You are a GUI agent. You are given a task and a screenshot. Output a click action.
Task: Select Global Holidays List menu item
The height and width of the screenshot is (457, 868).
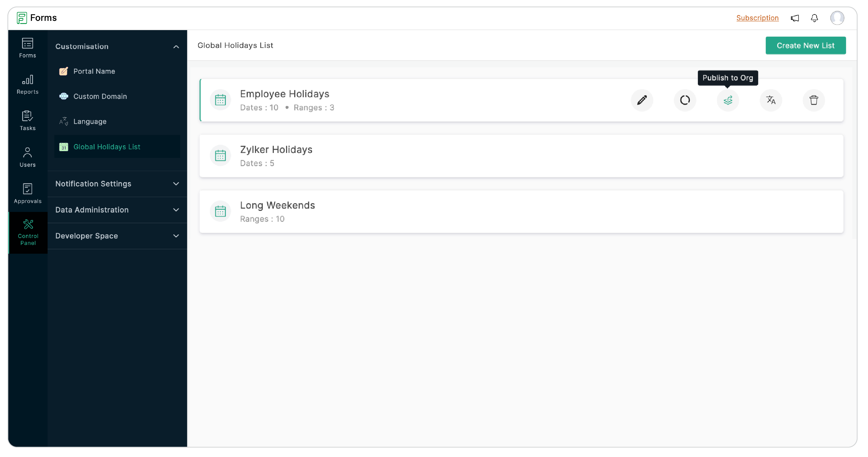click(x=107, y=146)
